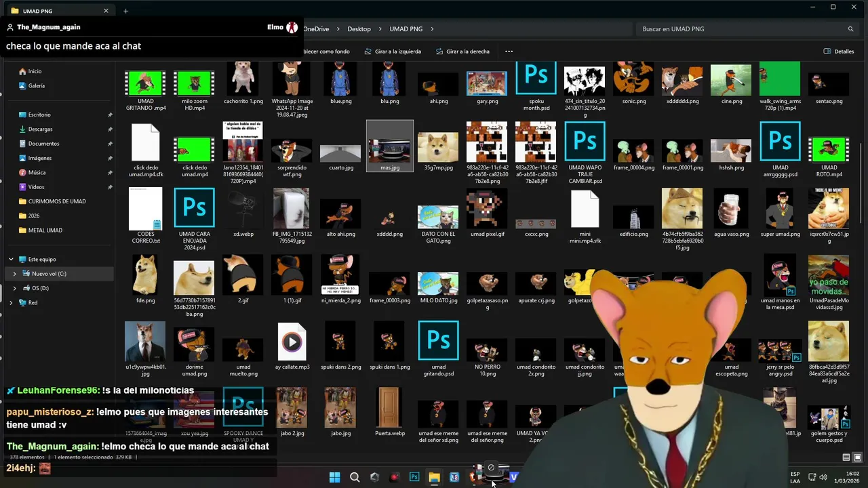Viewport: 868px width, 488px height.
Task: Open Windows Start menu
Action: 334,477
